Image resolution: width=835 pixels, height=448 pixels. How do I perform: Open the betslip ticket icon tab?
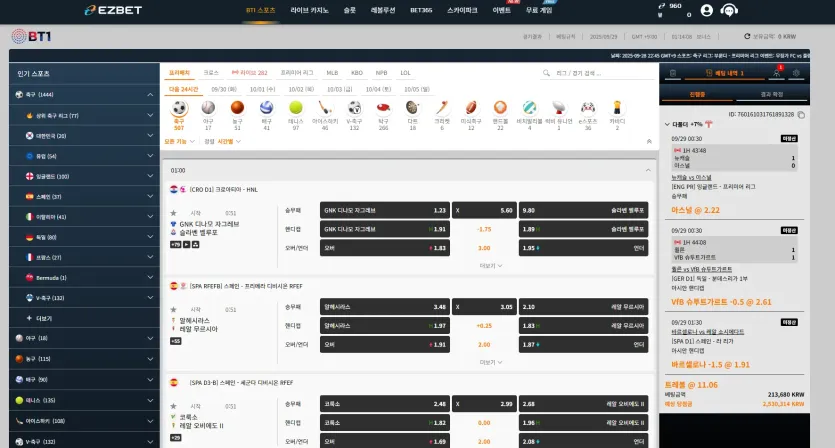(673, 73)
